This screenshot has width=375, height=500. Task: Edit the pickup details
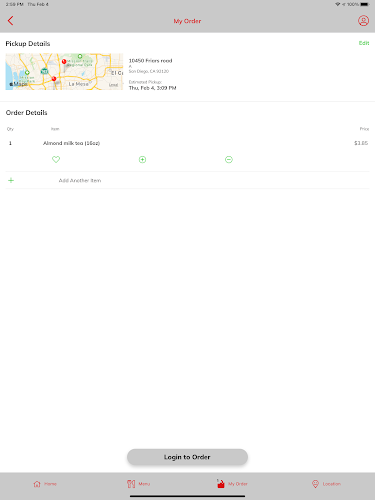coord(364,43)
